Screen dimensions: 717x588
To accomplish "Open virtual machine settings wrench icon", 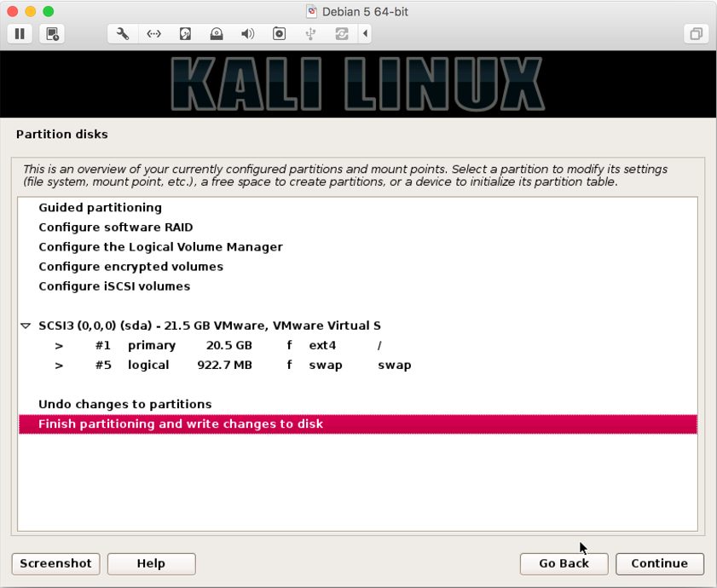I will 123,34.
